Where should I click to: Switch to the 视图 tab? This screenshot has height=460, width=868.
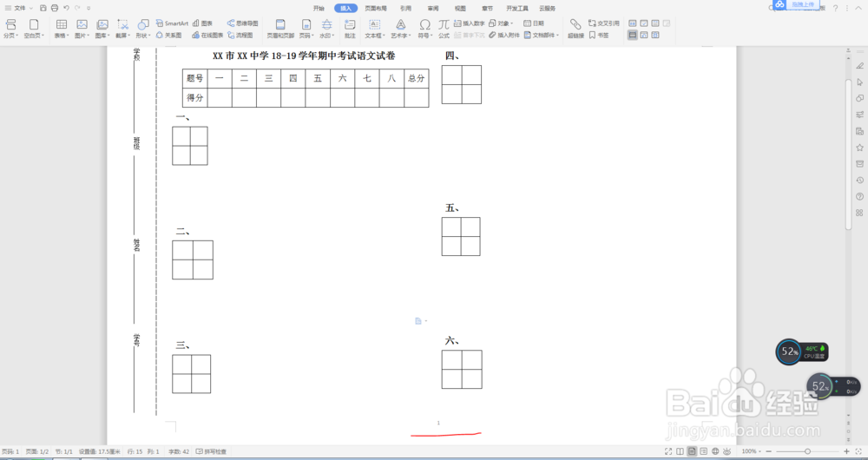click(x=460, y=9)
